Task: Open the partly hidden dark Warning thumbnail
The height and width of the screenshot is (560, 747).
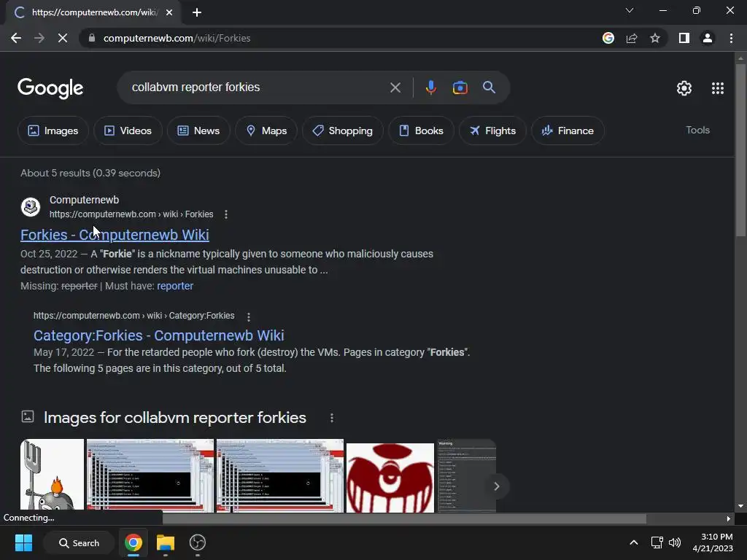Action: 466,475
